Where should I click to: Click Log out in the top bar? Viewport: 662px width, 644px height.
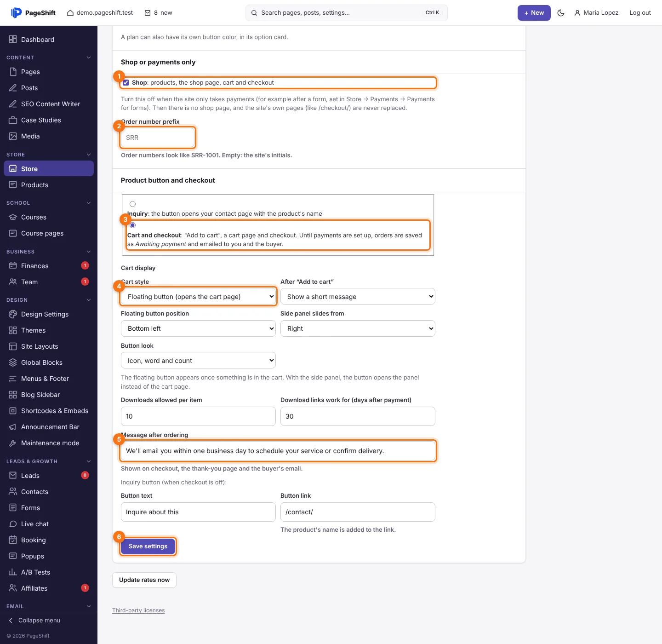point(640,13)
